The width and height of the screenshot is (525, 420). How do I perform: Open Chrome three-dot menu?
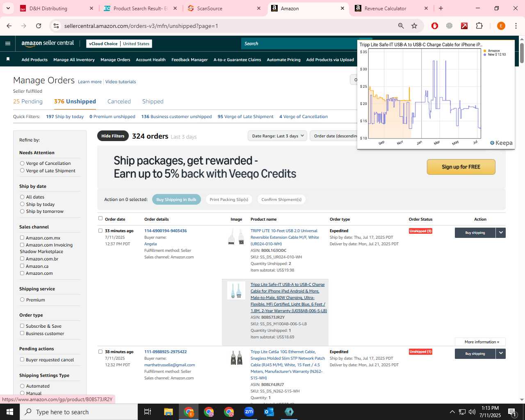[x=516, y=26]
